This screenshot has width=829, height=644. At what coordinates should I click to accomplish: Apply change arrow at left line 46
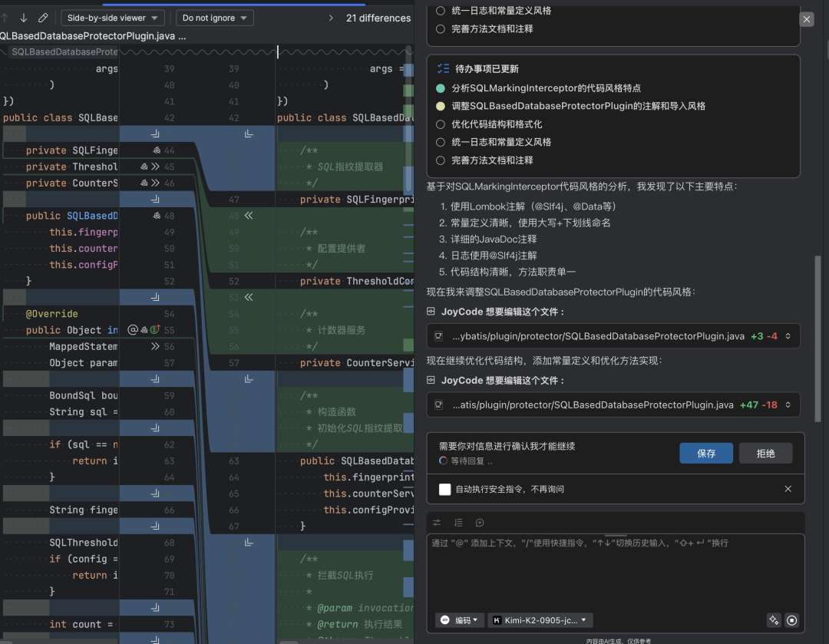tap(155, 183)
